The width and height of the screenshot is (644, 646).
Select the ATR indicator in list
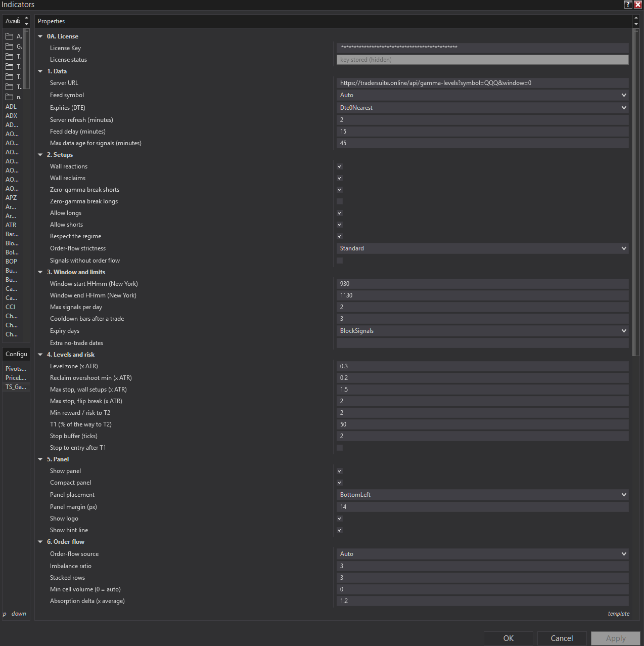coord(11,225)
